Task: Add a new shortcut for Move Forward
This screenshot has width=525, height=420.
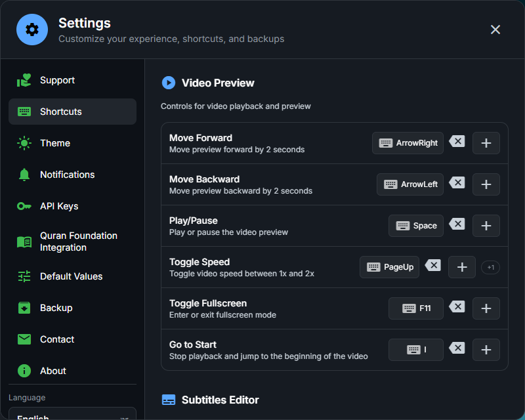Action: coord(486,143)
